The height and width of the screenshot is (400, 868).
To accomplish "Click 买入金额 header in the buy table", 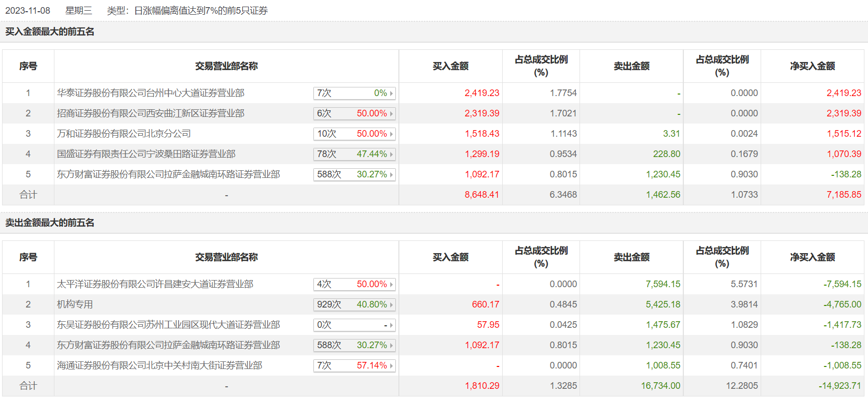I will pos(451,66).
